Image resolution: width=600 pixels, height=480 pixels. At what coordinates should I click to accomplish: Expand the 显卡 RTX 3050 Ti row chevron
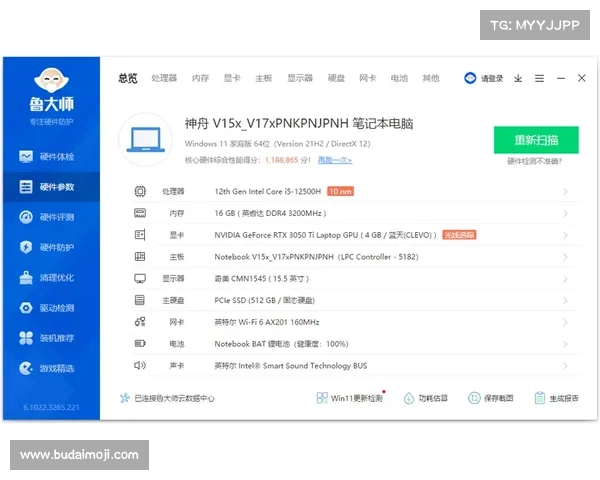pos(565,235)
